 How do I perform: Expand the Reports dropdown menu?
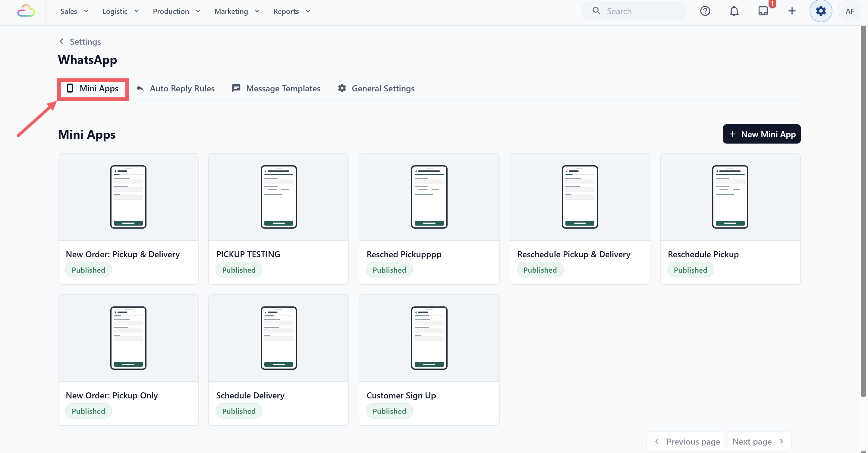pyautogui.click(x=292, y=11)
